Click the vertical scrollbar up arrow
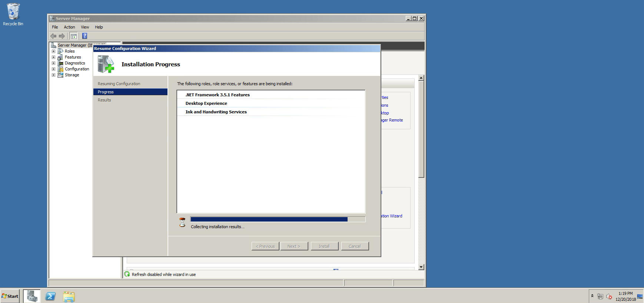Image resolution: width=644 pixels, height=303 pixels. click(421, 78)
